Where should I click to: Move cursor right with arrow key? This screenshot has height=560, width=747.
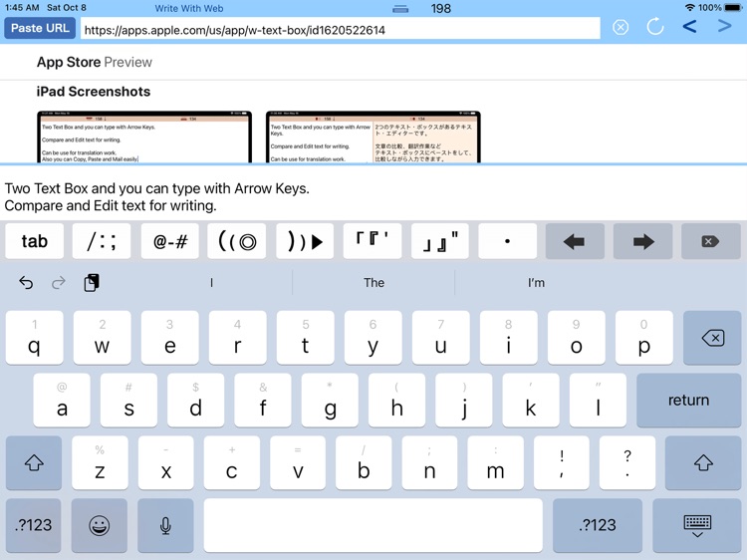[x=643, y=241]
